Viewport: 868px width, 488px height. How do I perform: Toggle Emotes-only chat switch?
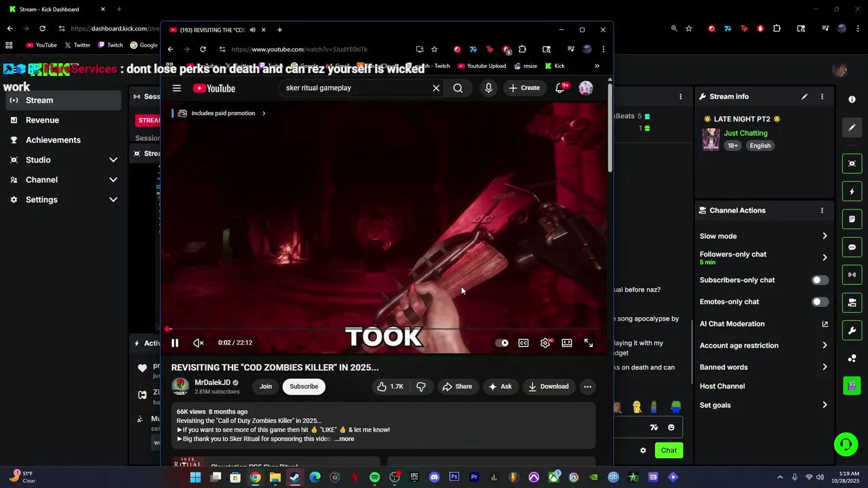coord(820,302)
